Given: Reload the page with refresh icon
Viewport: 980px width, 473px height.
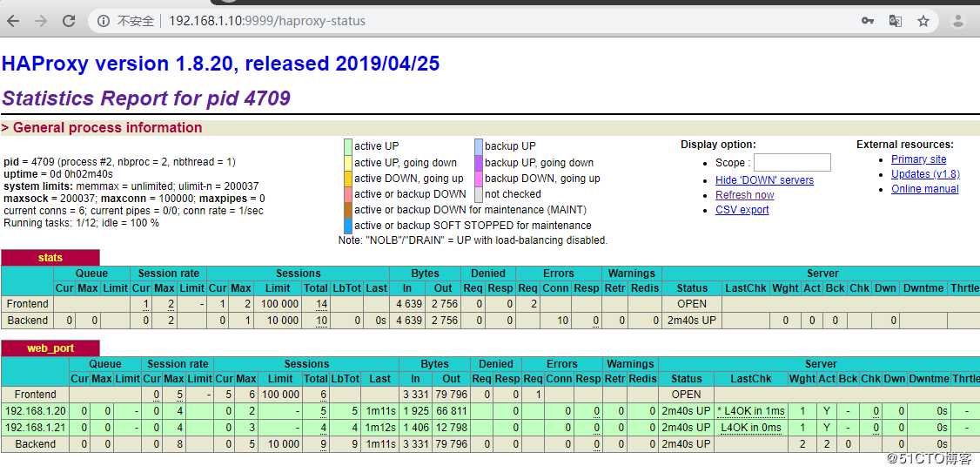Looking at the screenshot, I should (69, 21).
